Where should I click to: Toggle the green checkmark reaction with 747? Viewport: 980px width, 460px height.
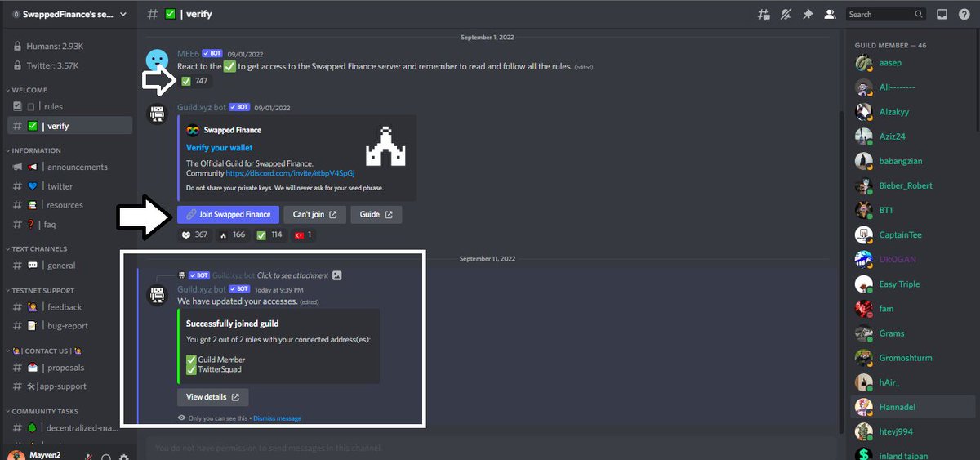click(x=194, y=81)
